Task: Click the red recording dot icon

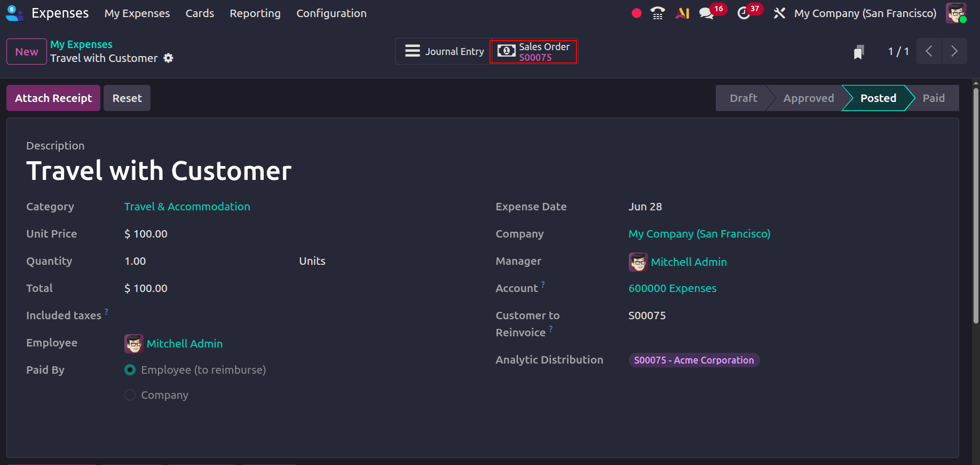Action: coord(636,13)
